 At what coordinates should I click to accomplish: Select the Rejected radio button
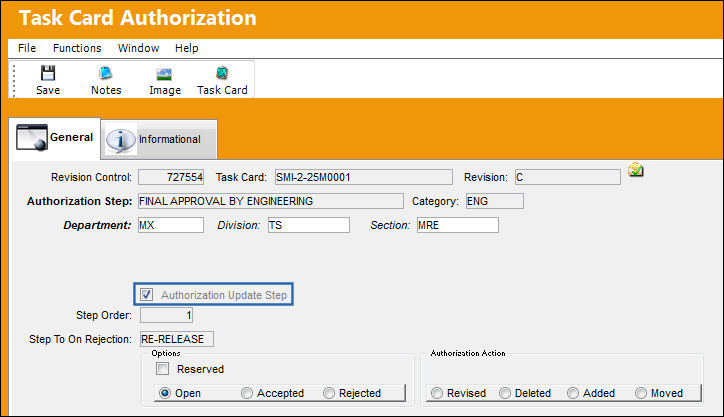point(329,393)
